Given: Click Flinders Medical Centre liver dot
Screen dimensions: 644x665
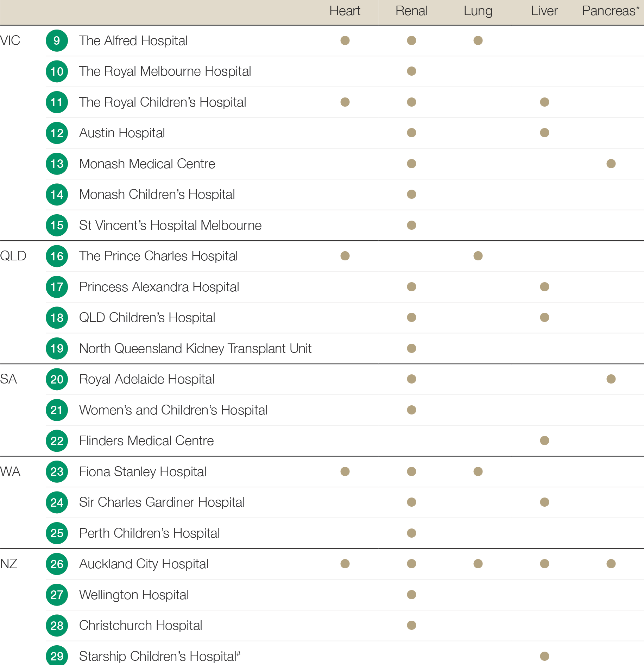Looking at the screenshot, I should [x=544, y=441].
